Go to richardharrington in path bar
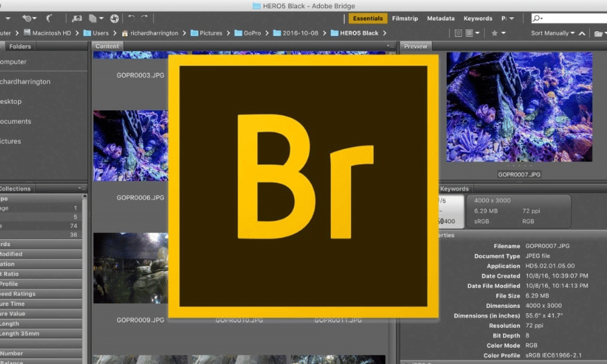 [x=150, y=33]
